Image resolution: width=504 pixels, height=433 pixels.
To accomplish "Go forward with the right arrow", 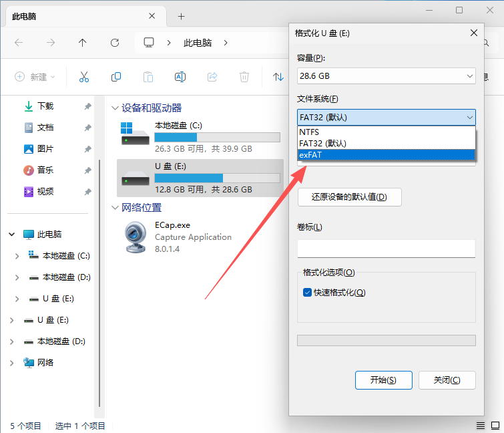I will [51, 43].
